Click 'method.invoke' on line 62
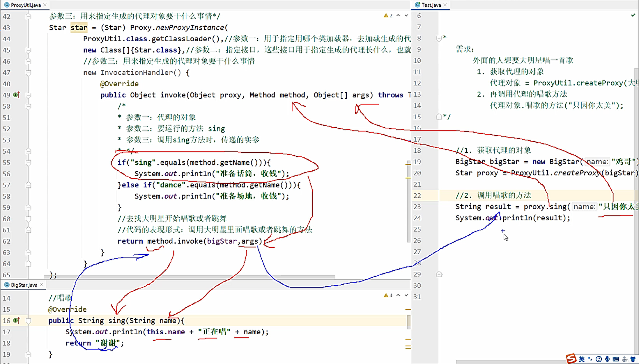 (x=175, y=241)
